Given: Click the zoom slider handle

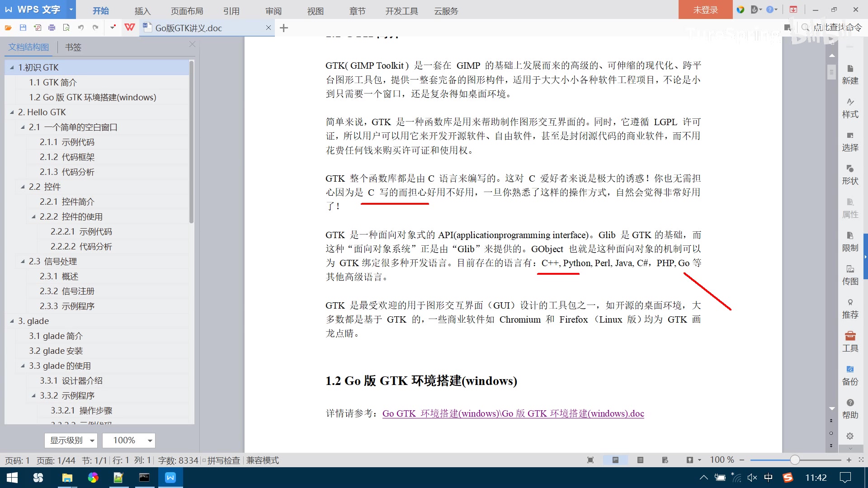Looking at the screenshot, I should (x=795, y=460).
